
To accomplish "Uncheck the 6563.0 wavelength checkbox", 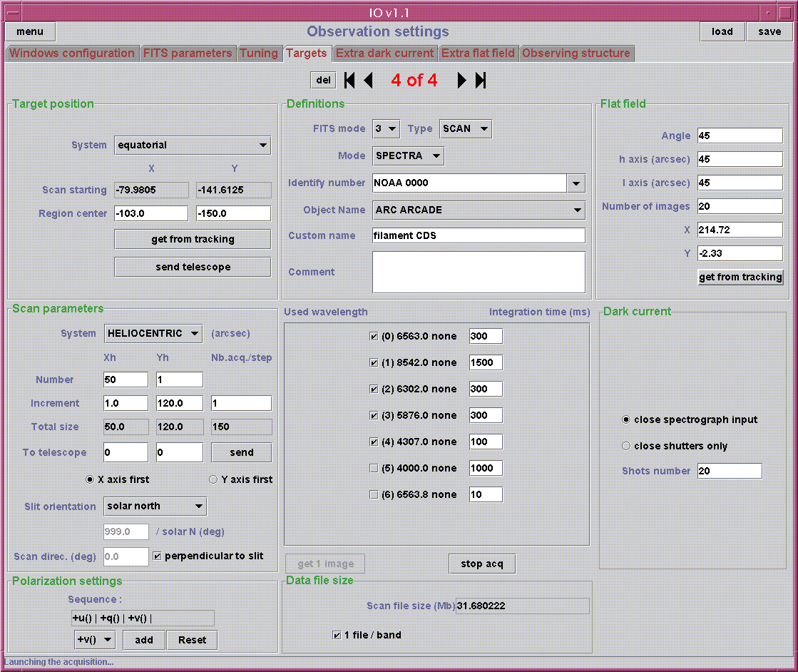I will (x=374, y=337).
